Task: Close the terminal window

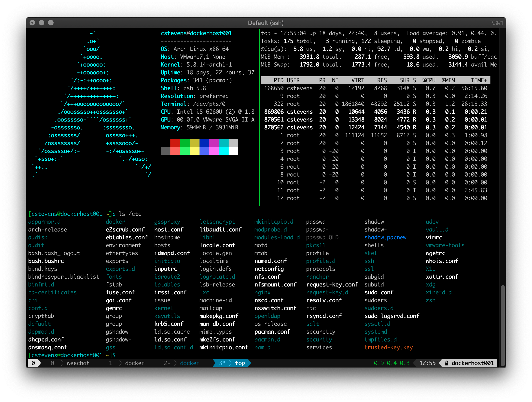Action: [33, 23]
